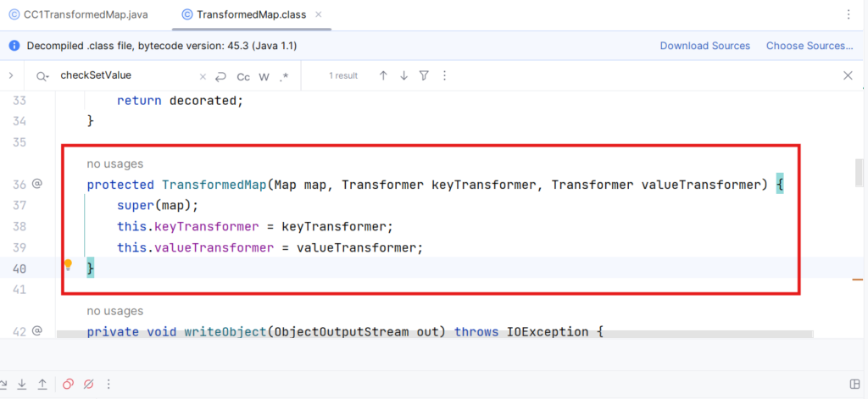Screen dimensions: 868x399
Task: Click the Download Sources link
Action: click(x=704, y=46)
